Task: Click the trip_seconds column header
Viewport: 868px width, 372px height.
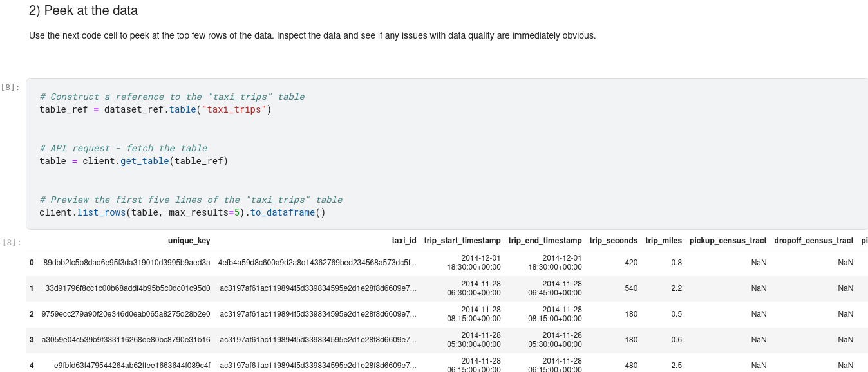Action: click(613, 241)
